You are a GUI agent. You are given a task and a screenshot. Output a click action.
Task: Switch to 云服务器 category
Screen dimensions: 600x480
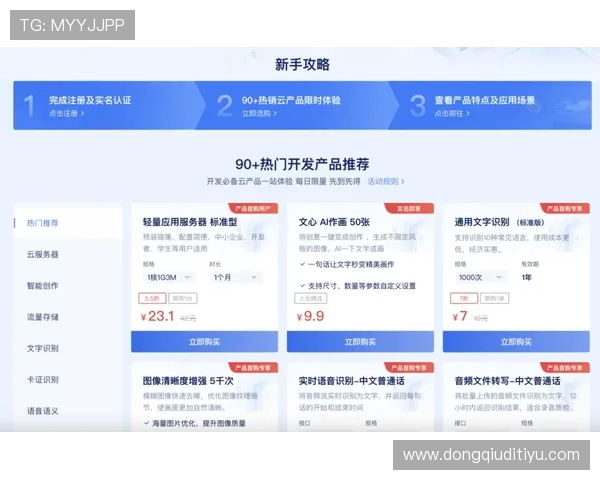[42, 254]
